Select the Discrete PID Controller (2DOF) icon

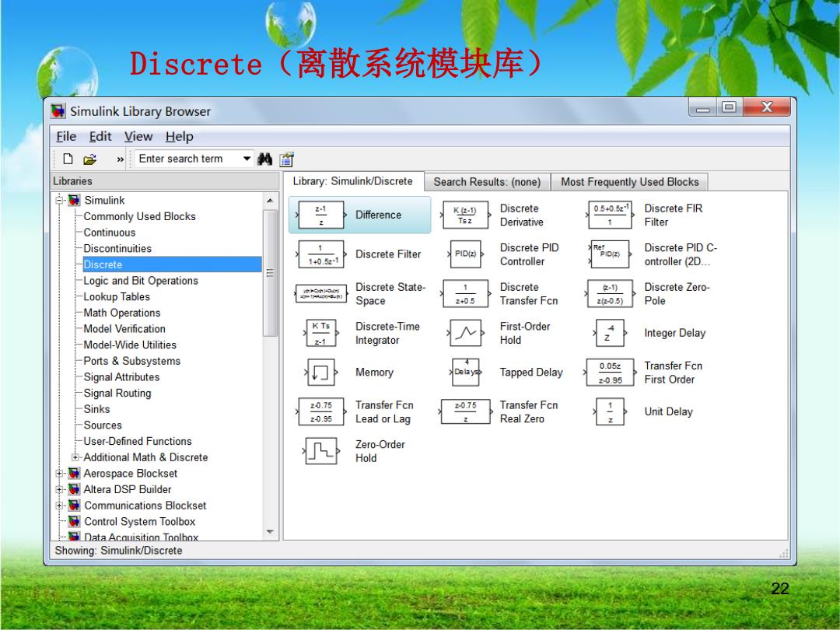[x=611, y=254]
